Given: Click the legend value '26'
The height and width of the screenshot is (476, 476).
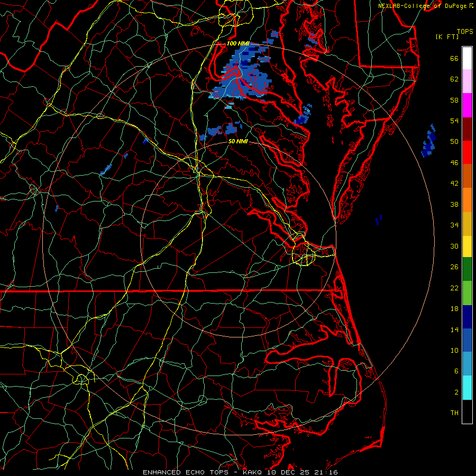Looking at the screenshot, I should coord(454,267).
